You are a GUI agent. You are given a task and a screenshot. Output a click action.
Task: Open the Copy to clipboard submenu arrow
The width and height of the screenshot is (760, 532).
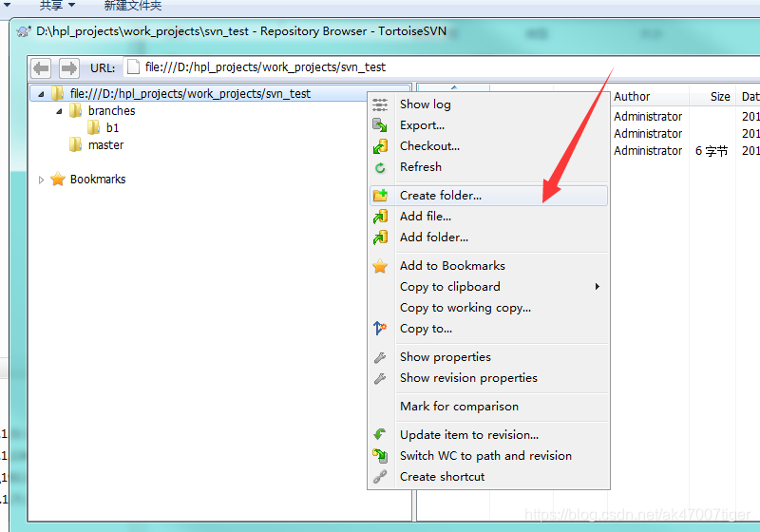(598, 286)
